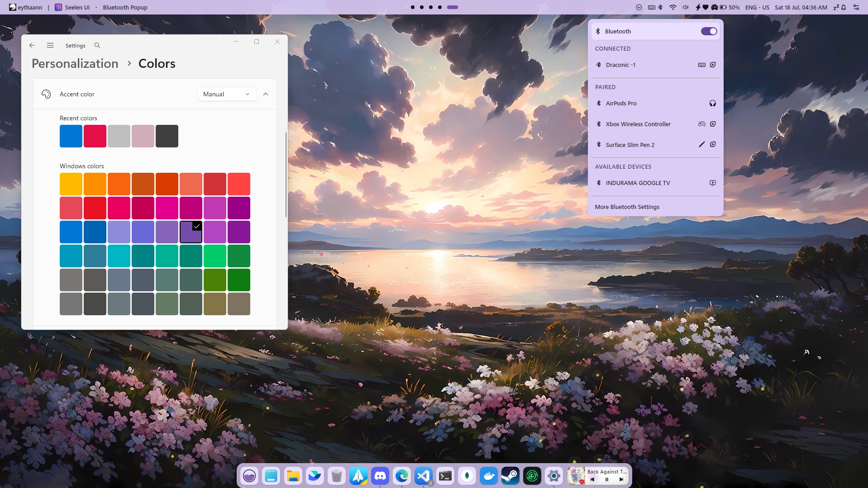Viewport: 868px width, 488px height.
Task: Switch to the first workspace dot
Action: pos(413,7)
